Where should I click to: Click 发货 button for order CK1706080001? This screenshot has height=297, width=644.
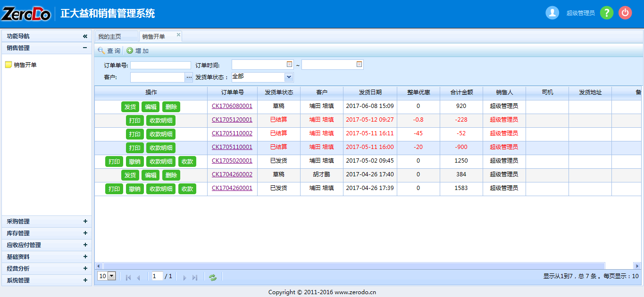[x=130, y=107]
